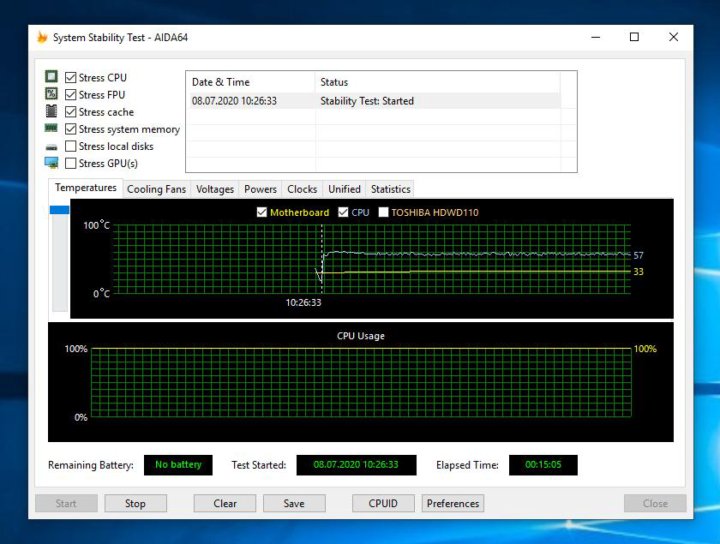Viewport: 720px width, 544px height.
Task: Uncheck the Stress CPU checkbox
Action: pos(71,78)
